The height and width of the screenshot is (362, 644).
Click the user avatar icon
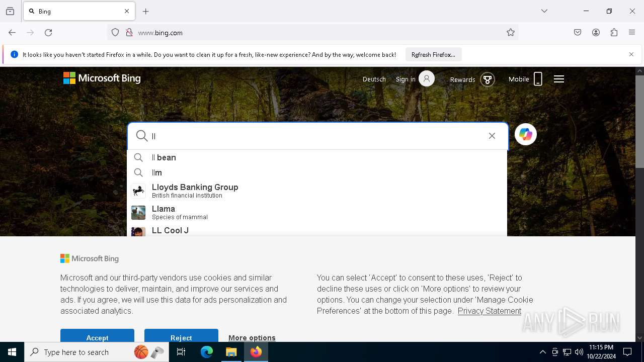pos(427,79)
